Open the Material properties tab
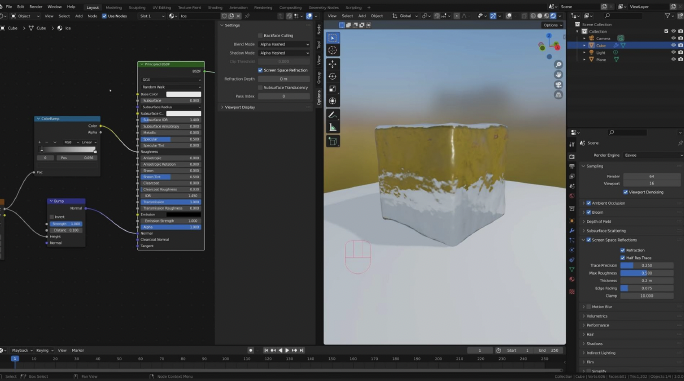 coord(572,279)
